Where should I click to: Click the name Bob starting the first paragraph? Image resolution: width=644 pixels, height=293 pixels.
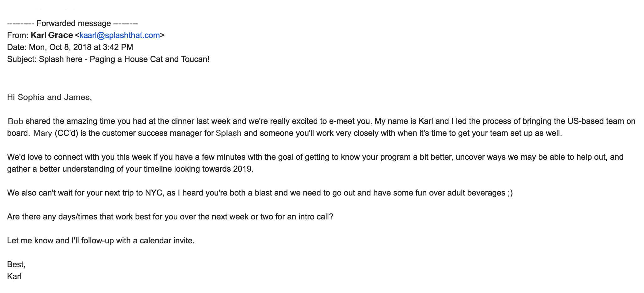(x=15, y=121)
